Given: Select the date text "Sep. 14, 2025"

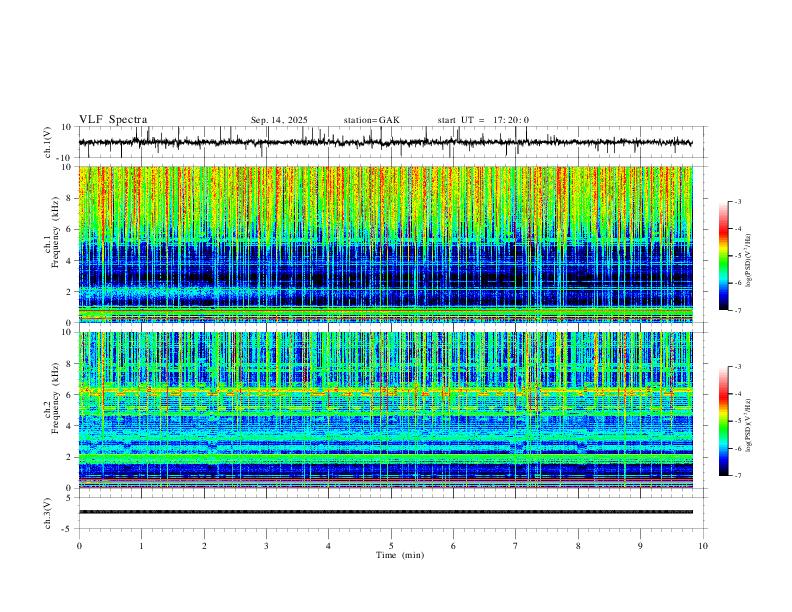Looking at the screenshot, I should [279, 120].
